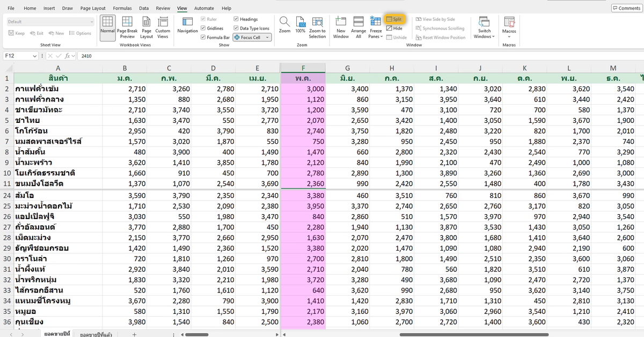Select row 24 header
The height and width of the screenshot is (337, 644).
(7, 195)
